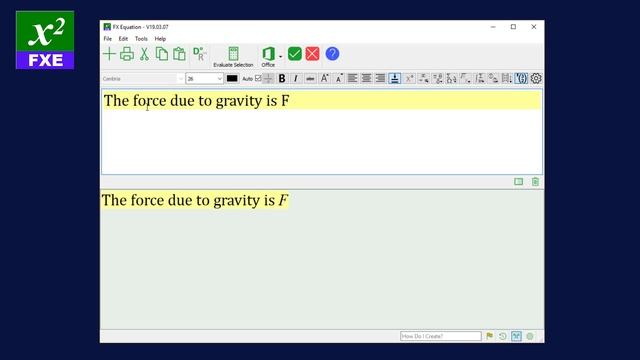Click the green plus New equation icon
The height and width of the screenshot is (360, 640).
point(109,54)
